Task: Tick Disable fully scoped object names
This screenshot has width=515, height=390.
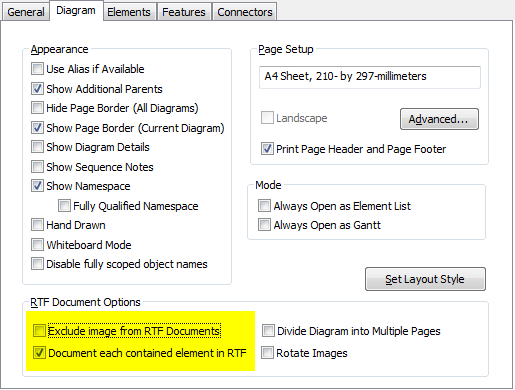Action: (x=37, y=264)
